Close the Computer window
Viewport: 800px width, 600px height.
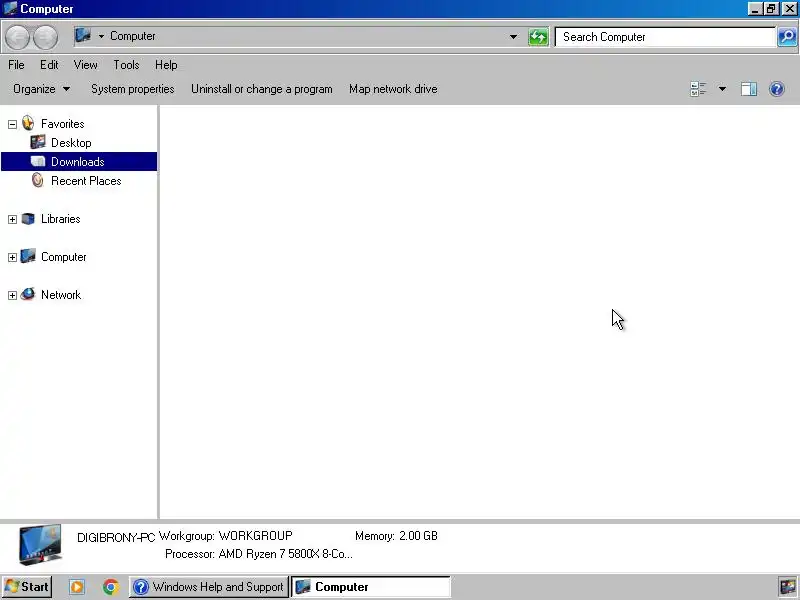point(789,9)
